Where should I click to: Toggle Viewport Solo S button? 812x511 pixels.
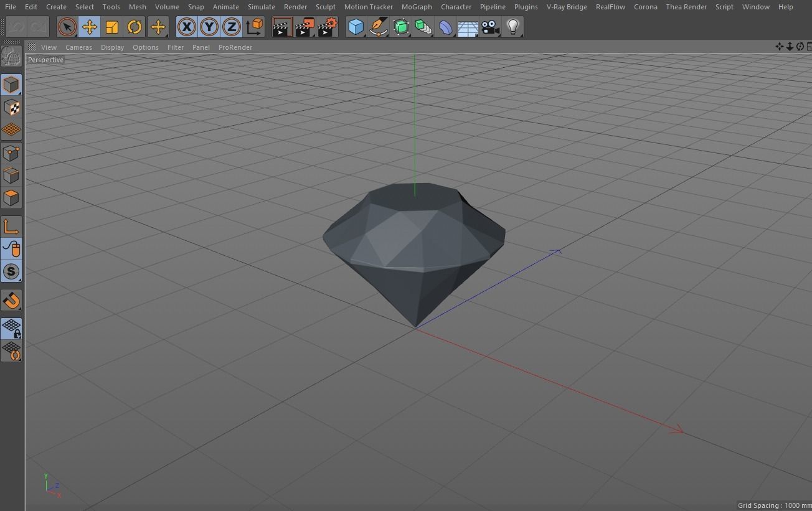click(x=11, y=271)
